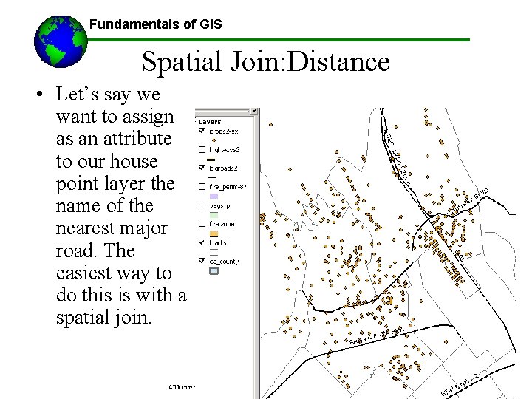Open the purple fill swatch for fire_perim-87
532x399 pixels.
click(x=214, y=196)
